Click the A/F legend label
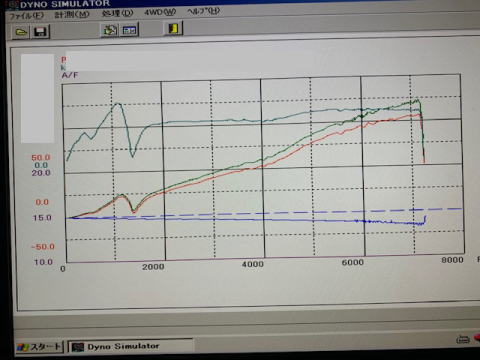Screen dimensions: 480x360 click(x=70, y=75)
